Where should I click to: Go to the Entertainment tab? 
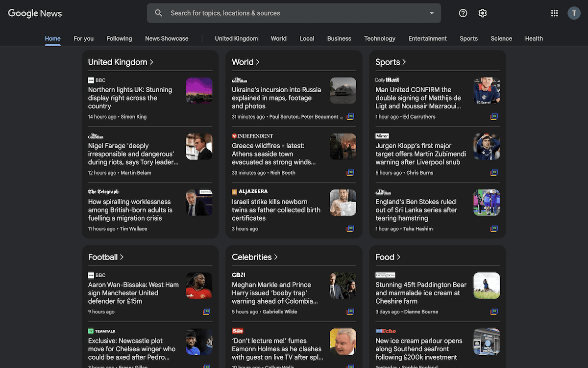click(427, 38)
